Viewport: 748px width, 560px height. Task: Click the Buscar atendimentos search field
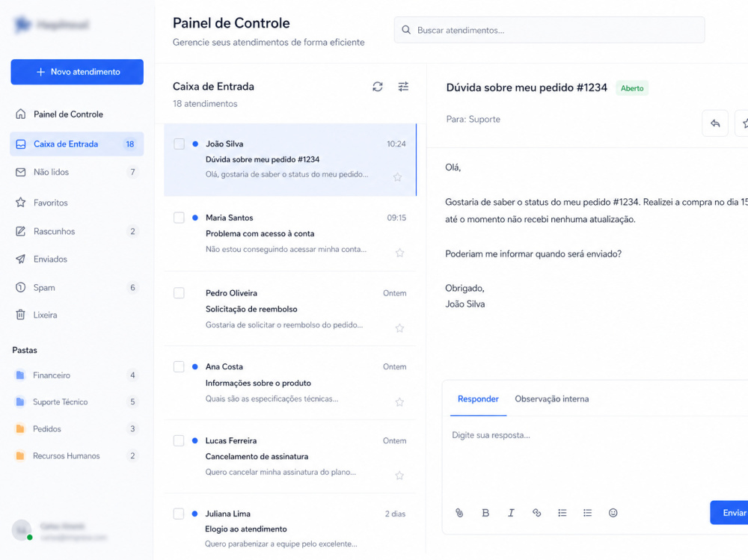point(549,30)
